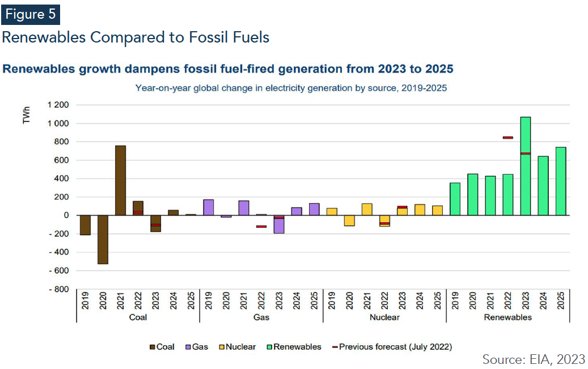This screenshot has height=369, width=588.
Task: Select the green Renewables 2020 bar
Action: [x=473, y=194]
